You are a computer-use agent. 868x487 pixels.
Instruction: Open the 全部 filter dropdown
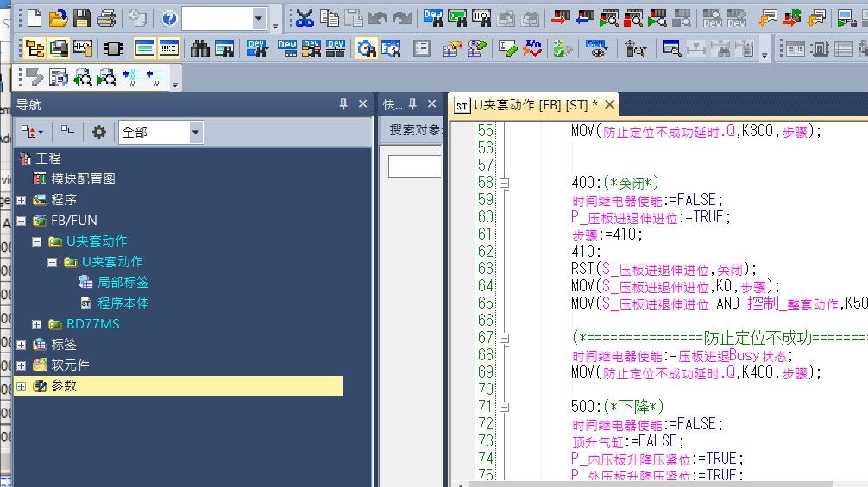(x=196, y=132)
